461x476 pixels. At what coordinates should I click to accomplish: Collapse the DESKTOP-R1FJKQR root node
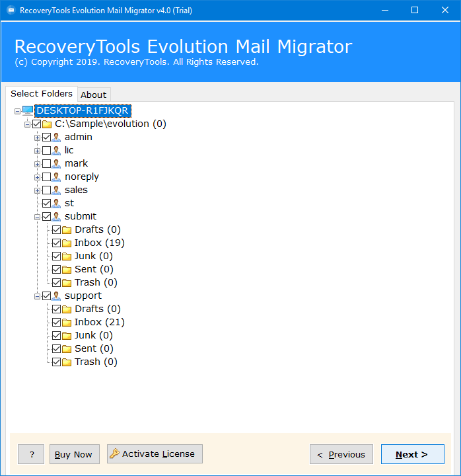point(18,112)
